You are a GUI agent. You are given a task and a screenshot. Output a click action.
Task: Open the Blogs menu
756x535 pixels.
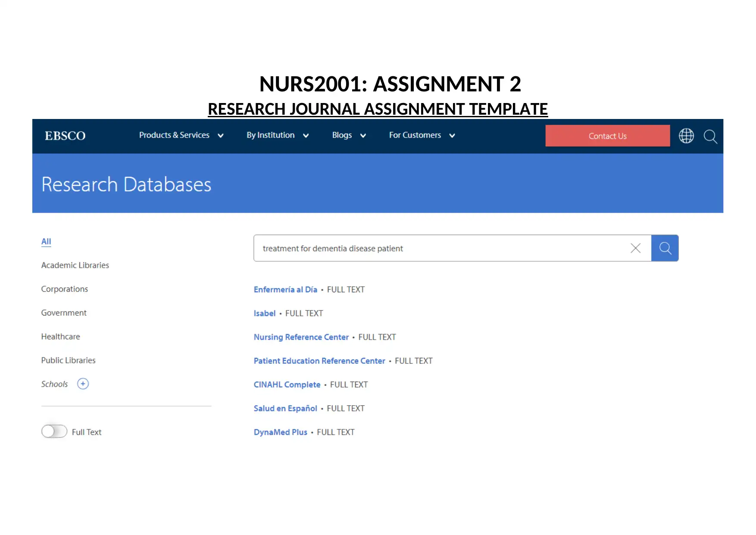tap(342, 135)
